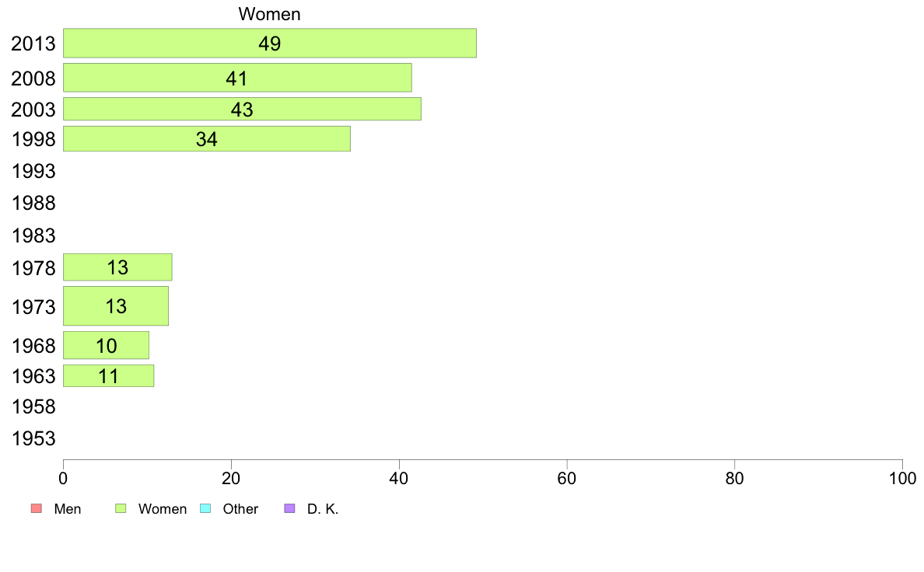The width and height of the screenshot is (924, 572).
Task: Click the 100 axis tick label
Action: (902, 478)
